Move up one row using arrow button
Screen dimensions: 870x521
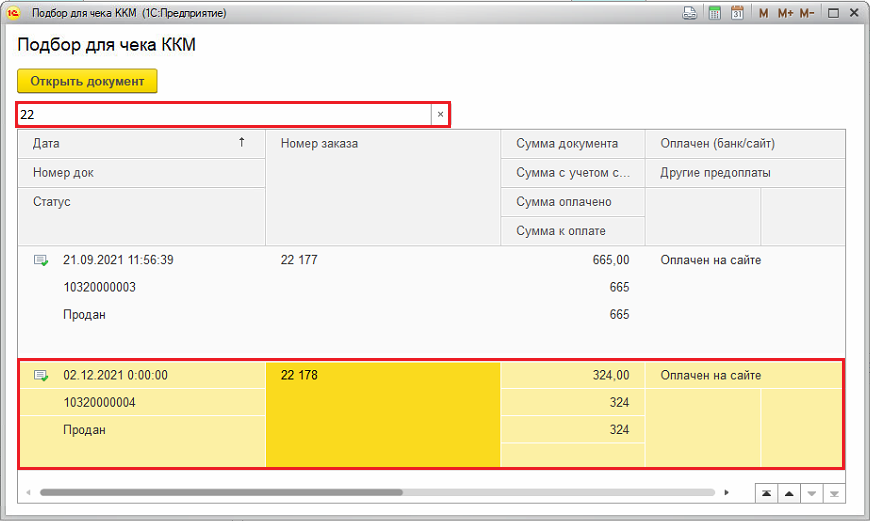pos(788,493)
